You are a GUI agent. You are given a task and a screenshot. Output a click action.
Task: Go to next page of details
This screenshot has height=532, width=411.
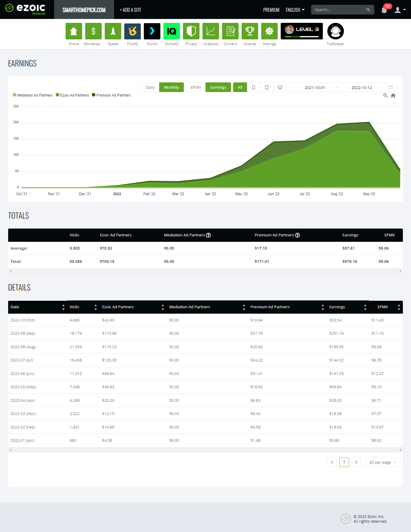click(356, 462)
